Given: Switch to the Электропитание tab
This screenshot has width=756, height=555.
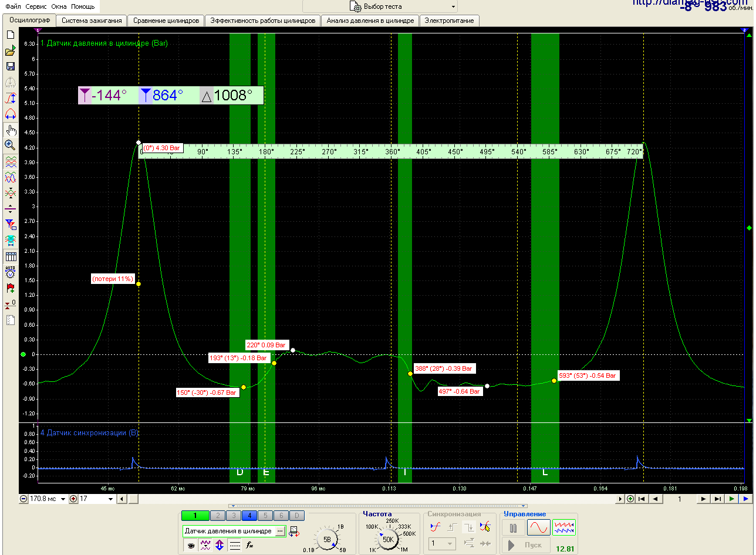Looking at the screenshot, I should coord(450,21).
